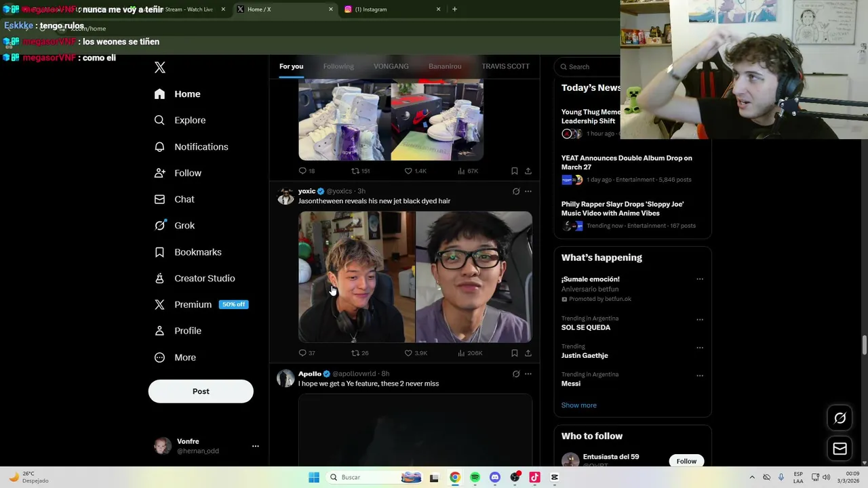The width and height of the screenshot is (868, 488).
Task: Reply to the sneaker post with 18 replies
Action: (307, 171)
